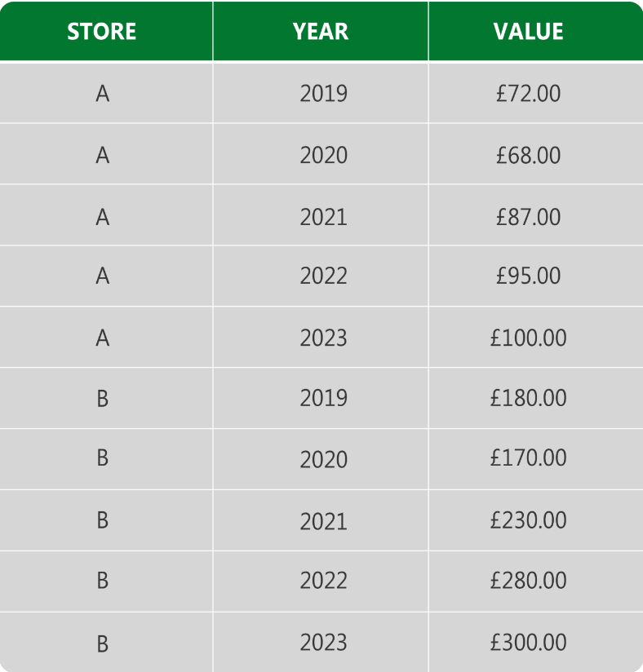The image size is (643, 672).
Task: Click the £170.00 value cell
Action: [528, 458]
